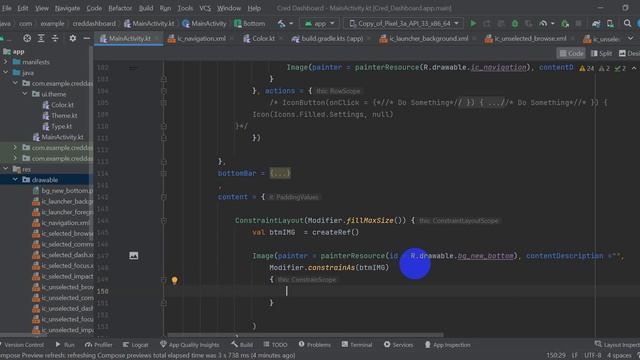Viewport: 640px width, 360px height.
Task: Open the Build tool window
Action: (x=242, y=345)
